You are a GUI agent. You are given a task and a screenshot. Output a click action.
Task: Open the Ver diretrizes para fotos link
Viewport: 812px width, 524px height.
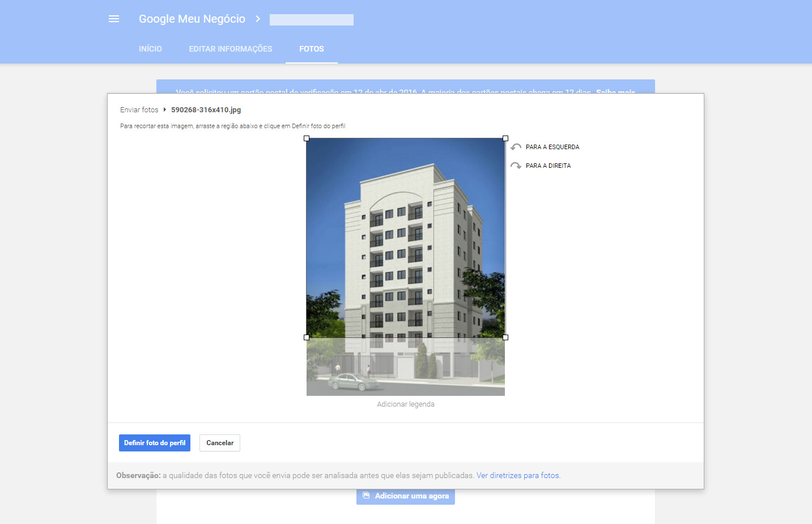(x=518, y=475)
